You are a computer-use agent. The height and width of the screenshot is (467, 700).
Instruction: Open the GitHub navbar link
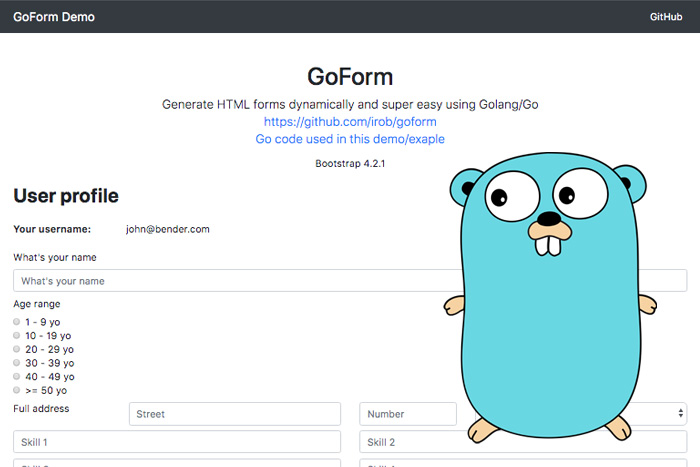(x=666, y=17)
